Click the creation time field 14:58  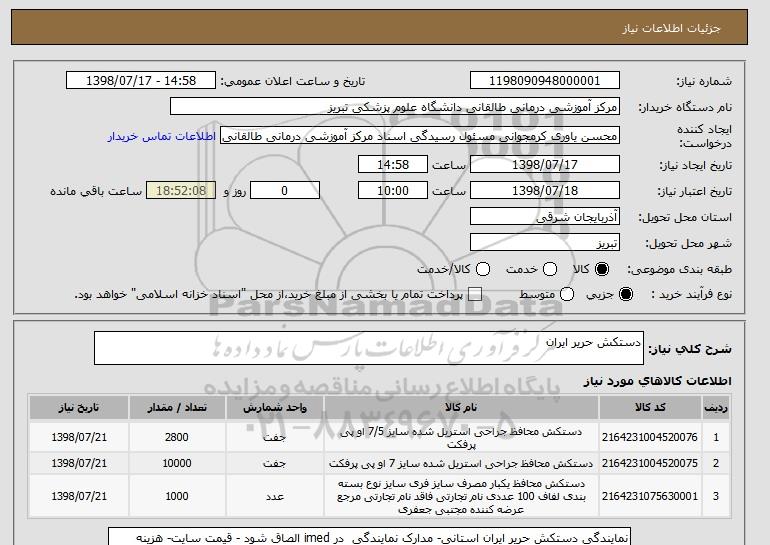tap(393, 164)
